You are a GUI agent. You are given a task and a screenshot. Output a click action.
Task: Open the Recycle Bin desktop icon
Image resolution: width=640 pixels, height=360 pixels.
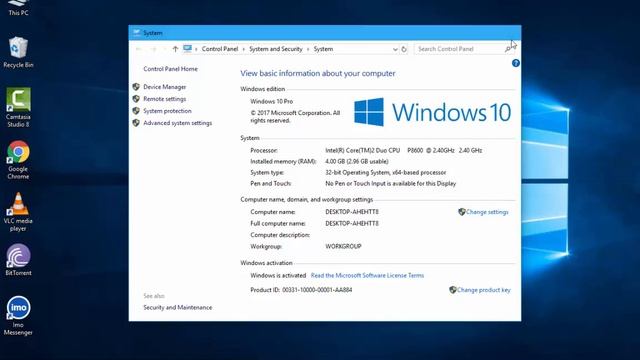(x=18, y=52)
